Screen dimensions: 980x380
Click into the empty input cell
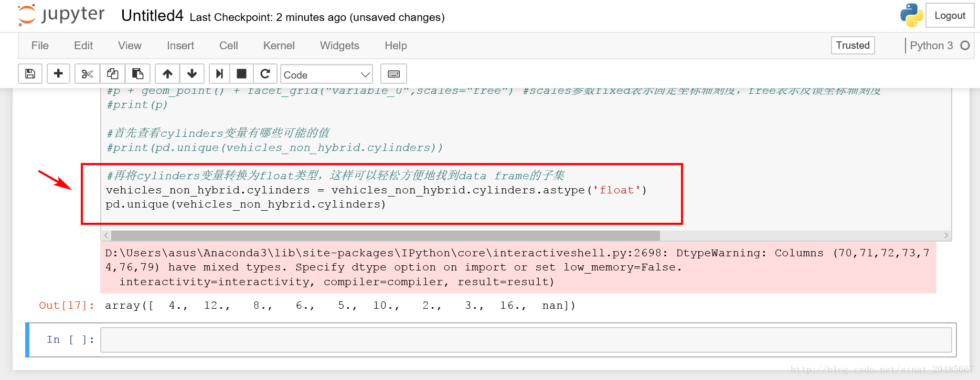point(526,340)
